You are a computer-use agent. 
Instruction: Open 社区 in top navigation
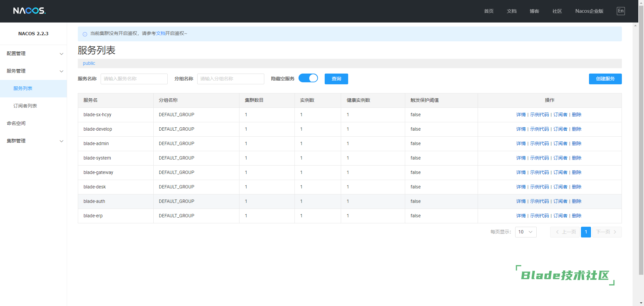[x=557, y=11]
